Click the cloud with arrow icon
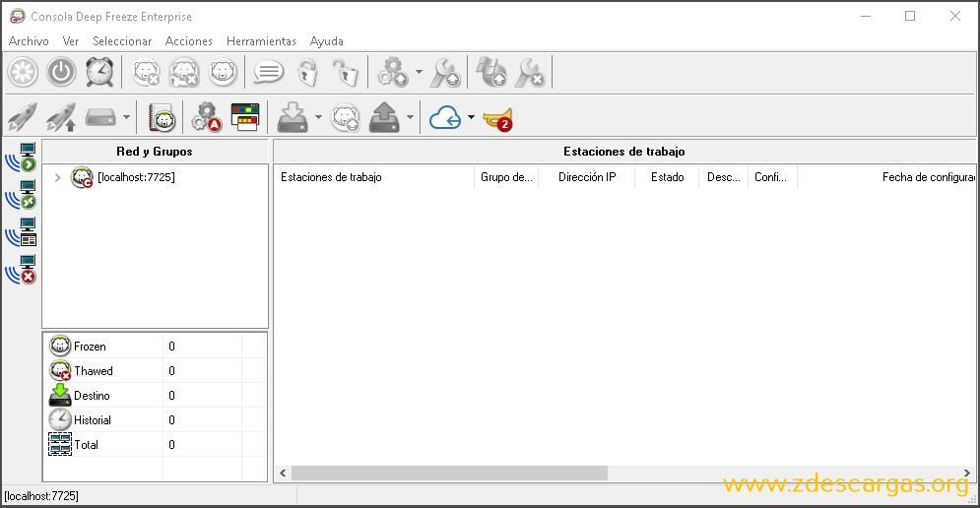The width and height of the screenshot is (980, 508). click(x=445, y=117)
